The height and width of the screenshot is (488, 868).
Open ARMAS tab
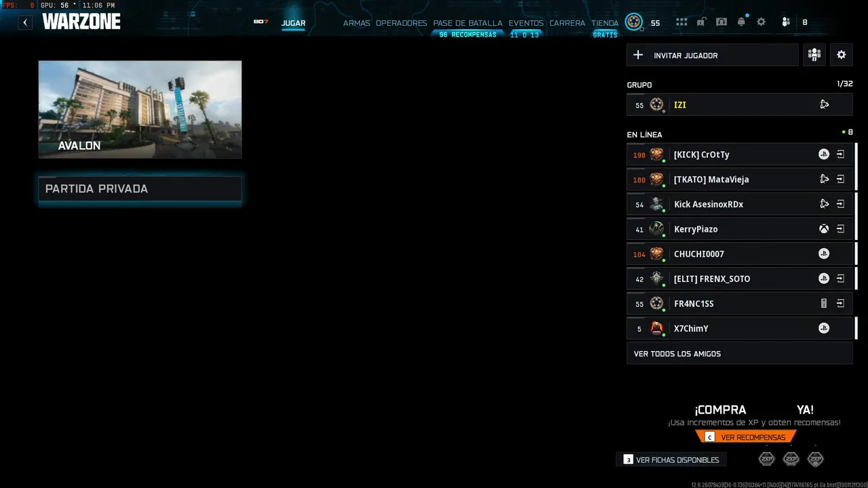click(x=357, y=23)
